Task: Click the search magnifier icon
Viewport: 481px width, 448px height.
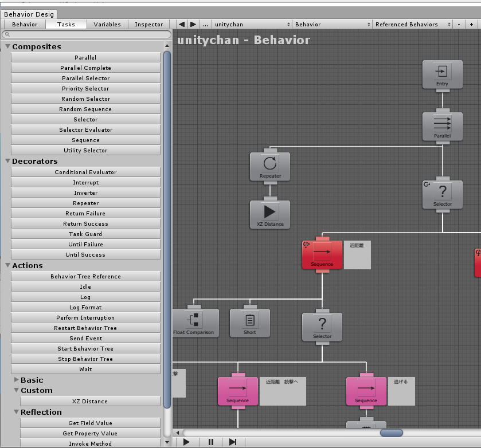Action: pos(7,34)
